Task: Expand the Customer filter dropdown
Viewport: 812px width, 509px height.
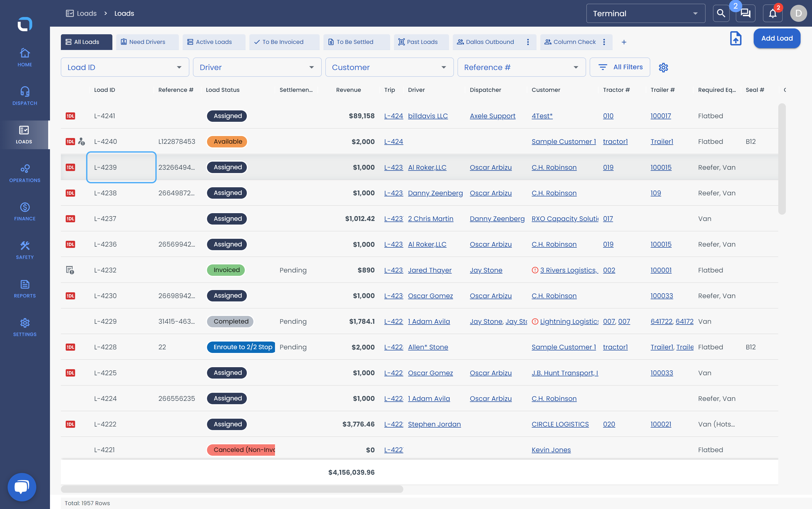Action: [x=389, y=67]
